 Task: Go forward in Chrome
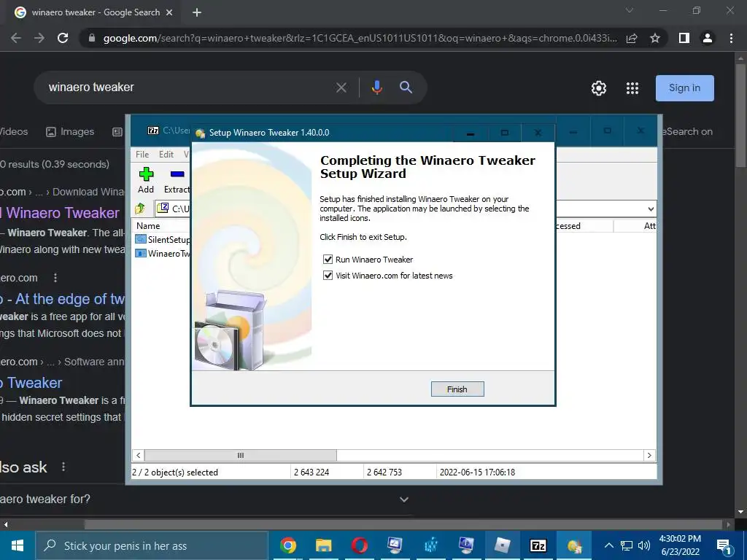[39, 38]
